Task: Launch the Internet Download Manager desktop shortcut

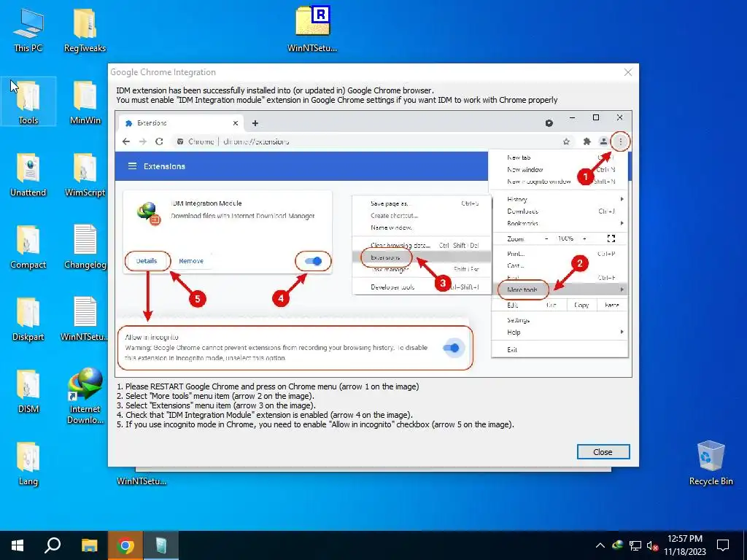Action: pos(85,396)
